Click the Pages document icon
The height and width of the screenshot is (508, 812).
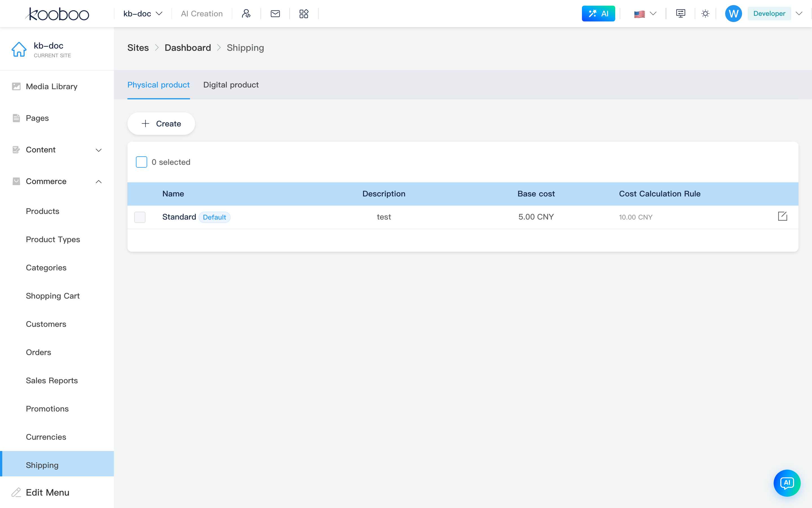point(16,118)
